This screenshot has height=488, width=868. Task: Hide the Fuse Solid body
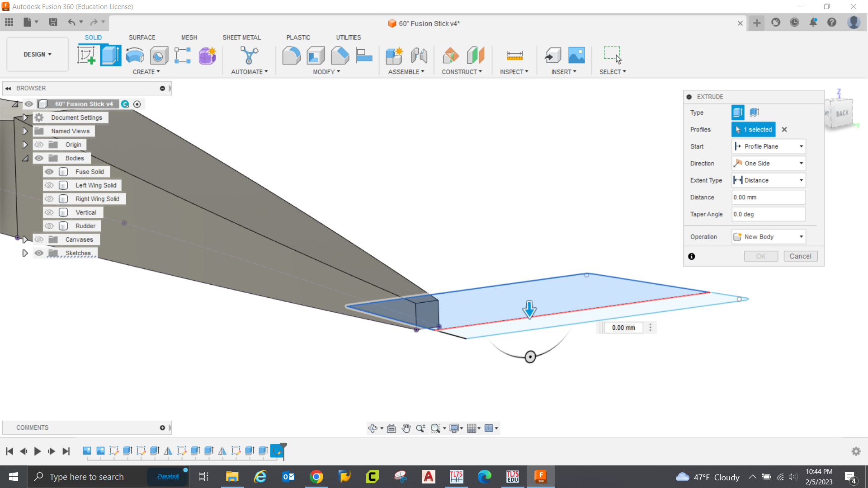[49, 172]
